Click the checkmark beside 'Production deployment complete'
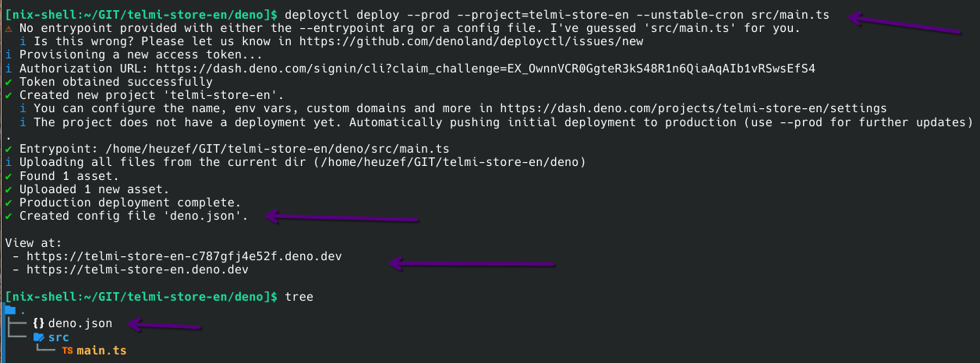Image resolution: width=980 pixels, height=363 pixels. pos(9,202)
